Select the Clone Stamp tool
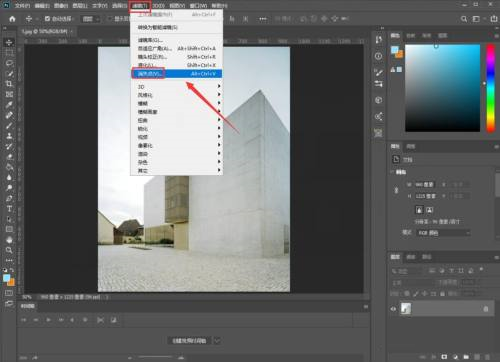 9,136
